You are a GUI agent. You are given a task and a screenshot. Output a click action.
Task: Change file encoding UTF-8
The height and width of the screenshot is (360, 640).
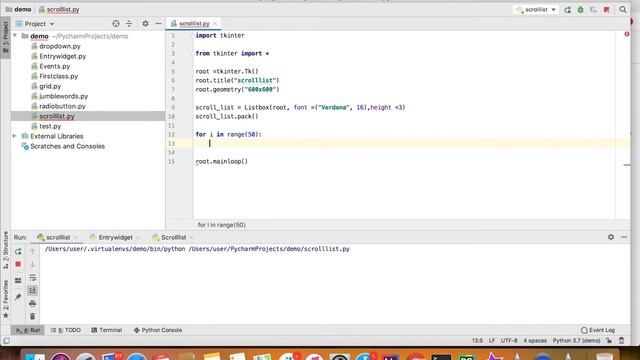coord(509,340)
